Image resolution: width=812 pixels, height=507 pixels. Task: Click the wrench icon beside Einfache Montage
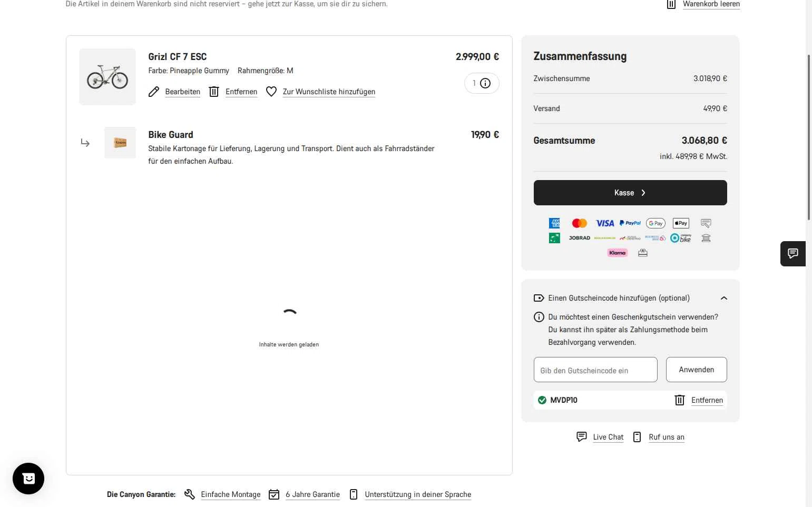(x=190, y=494)
